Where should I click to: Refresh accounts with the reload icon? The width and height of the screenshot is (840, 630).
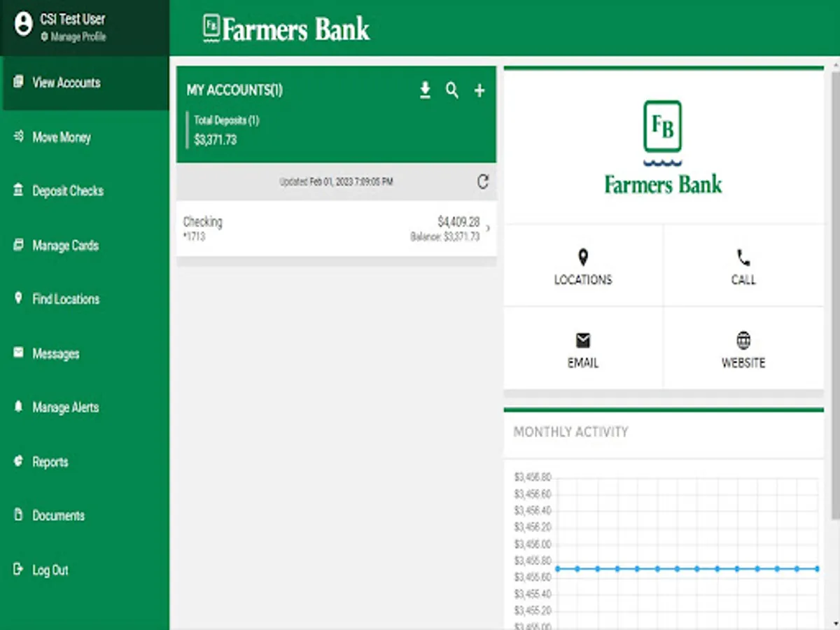pos(482,182)
